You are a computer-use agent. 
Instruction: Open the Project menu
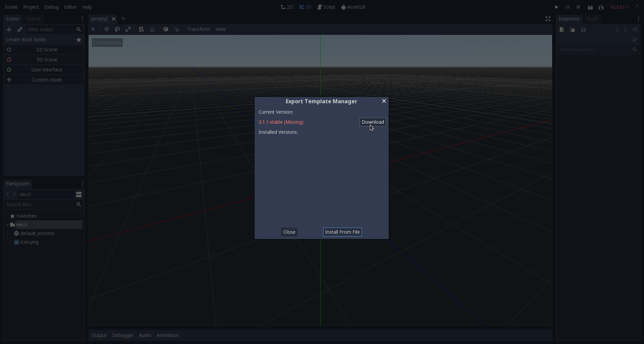[x=31, y=7]
